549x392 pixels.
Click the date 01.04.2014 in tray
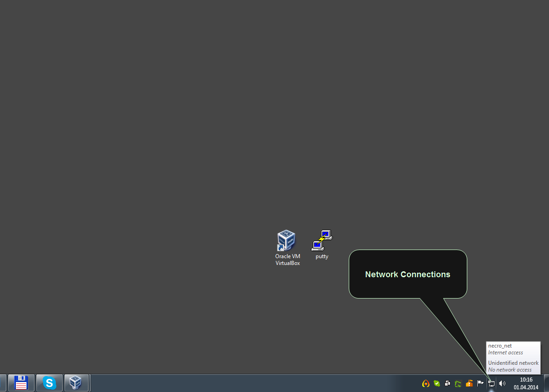(526, 387)
